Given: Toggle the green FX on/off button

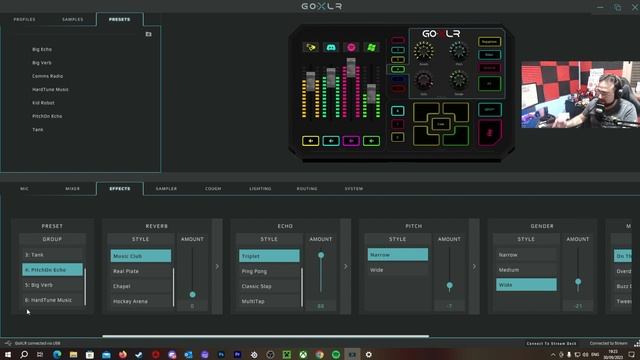Looking at the screenshot, I should 489,84.
